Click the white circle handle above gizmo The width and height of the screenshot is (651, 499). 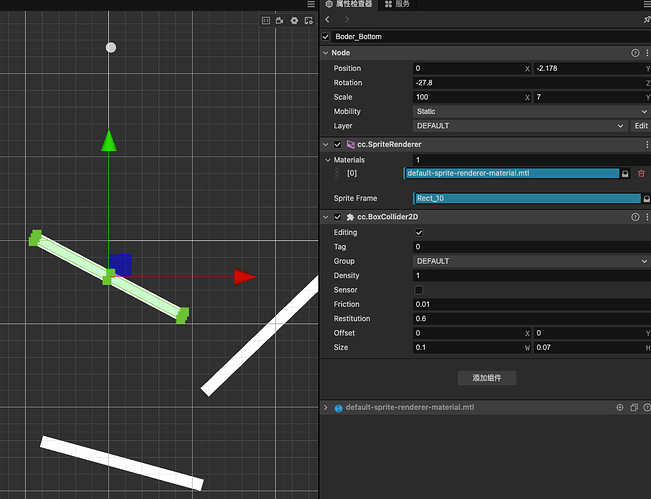pos(111,47)
